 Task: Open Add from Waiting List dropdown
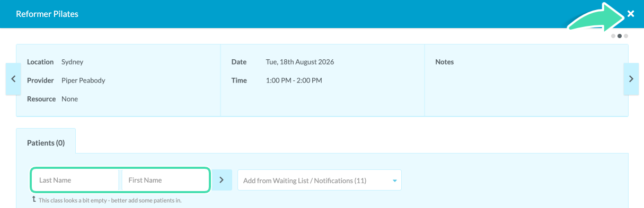(320, 180)
